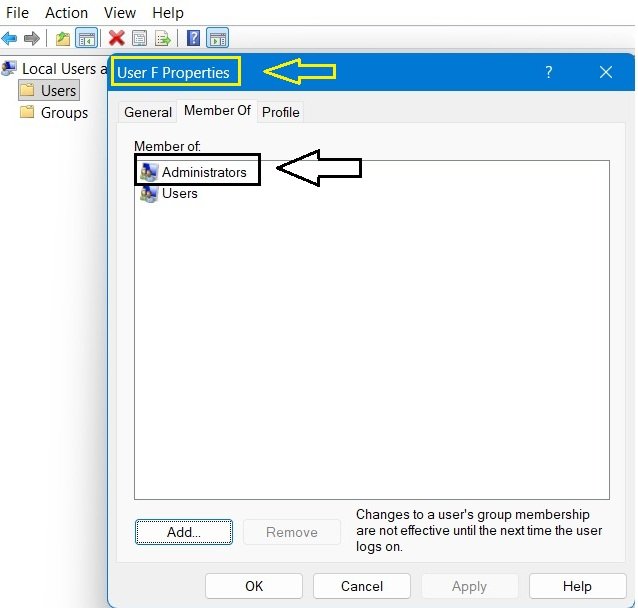Viewport: 638px width, 608px height.
Task: Click the Forward arrow toolbar icon
Action: coord(32,39)
